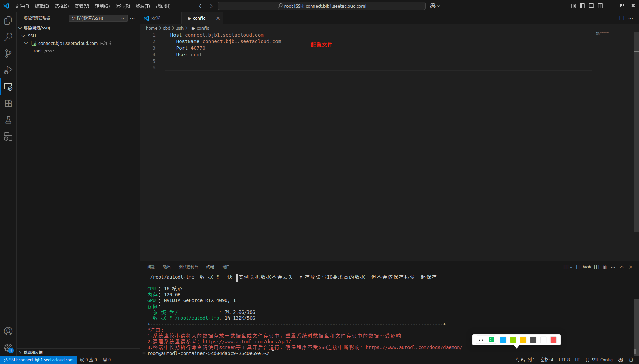The height and width of the screenshot is (364, 639).
Task: Toggle the secondary sidebar layout control
Action: click(600, 6)
